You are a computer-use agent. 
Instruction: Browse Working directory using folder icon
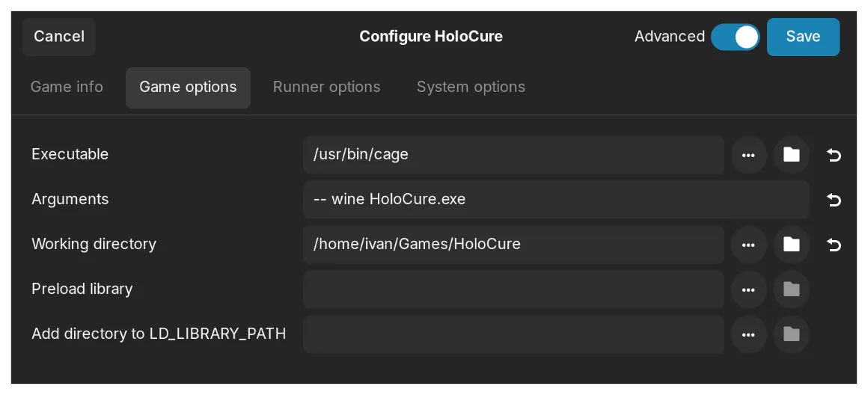(791, 245)
